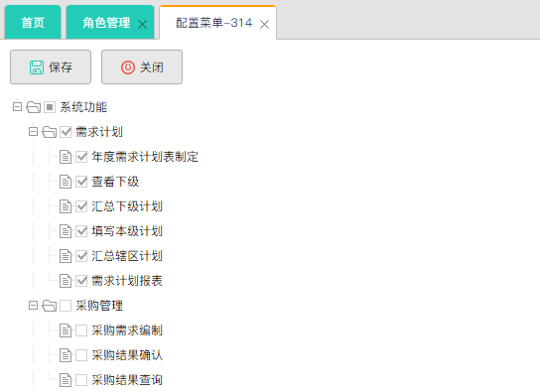Select the 汇总下级计划 label

pyautogui.click(x=127, y=206)
